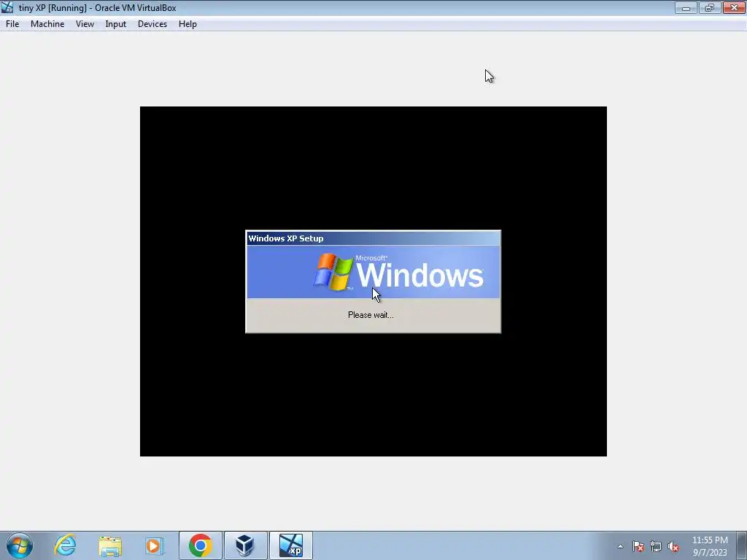This screenshot has width=747, height=560.
Task: Close the tiny XP VirtualBox window
Action: 734,7
